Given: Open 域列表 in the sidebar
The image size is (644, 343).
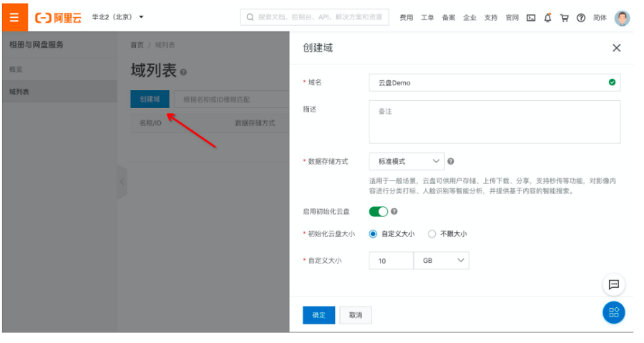Looking at the screenshot, I should click(20, 92).
